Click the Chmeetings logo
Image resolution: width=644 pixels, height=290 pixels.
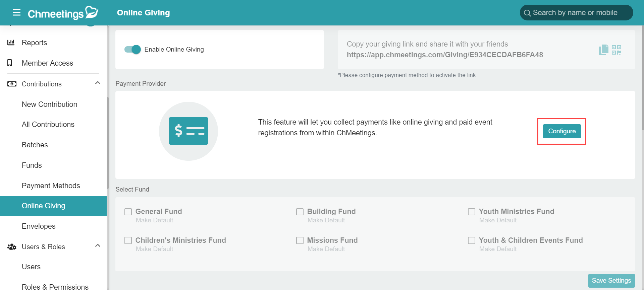point(63,13)
